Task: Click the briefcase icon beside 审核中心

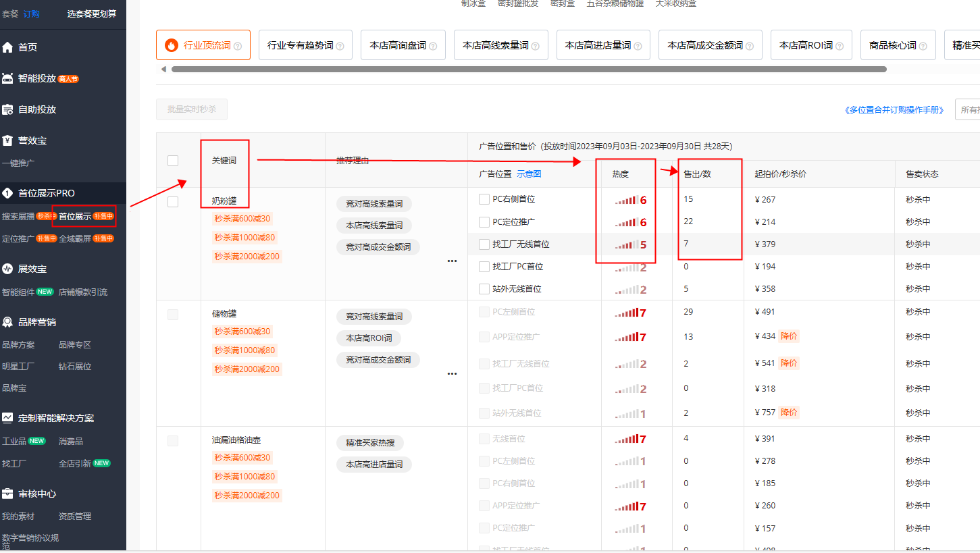Action: click(8, 494)
